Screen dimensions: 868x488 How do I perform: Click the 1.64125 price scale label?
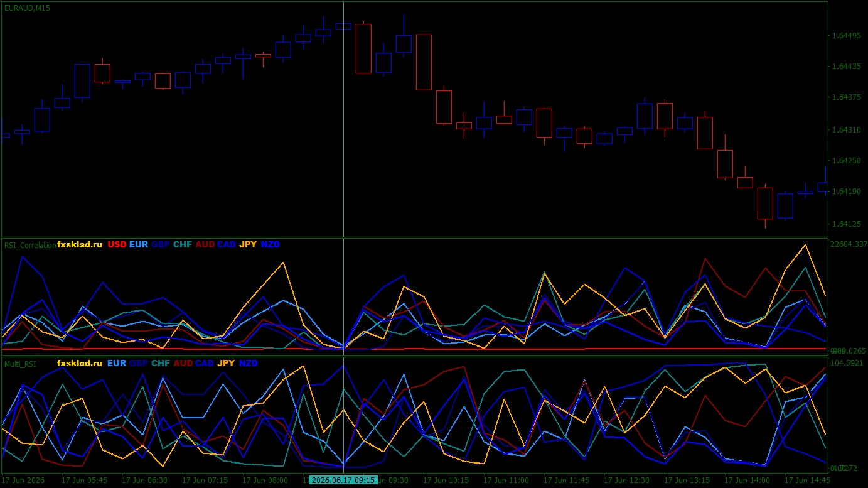coord(846,224)
